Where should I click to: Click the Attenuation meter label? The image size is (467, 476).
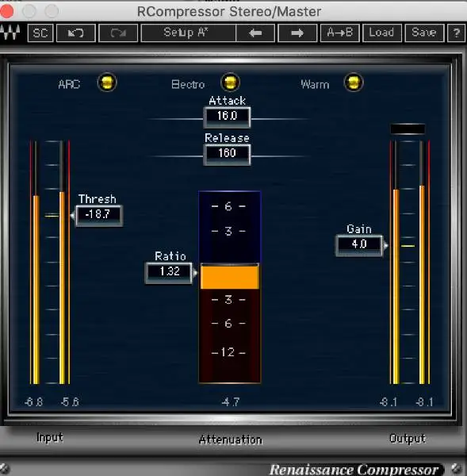pos(230,440)
